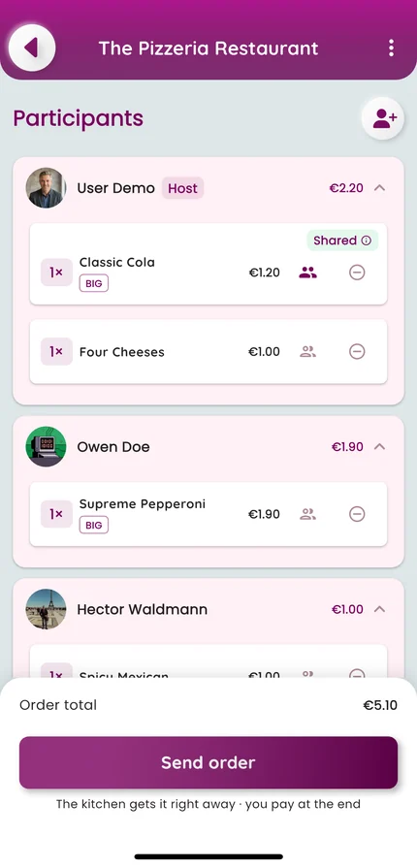
Task: Change quantity of Classic Cola
Action: [56, 273]
